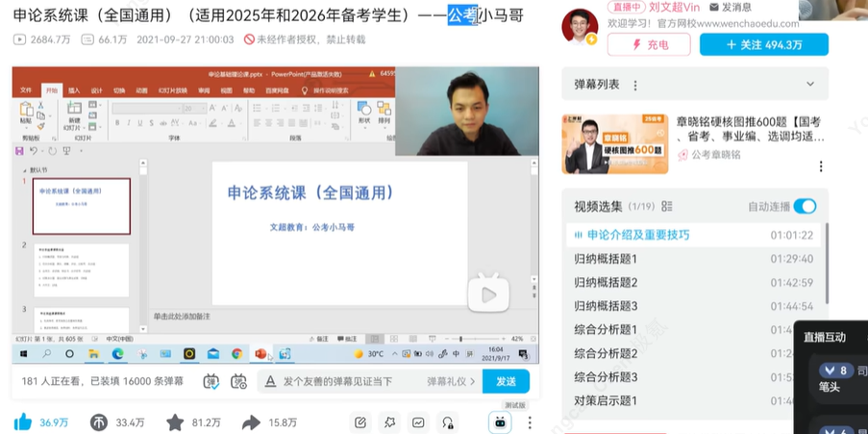Open more options for recommended video card
Screen dimensions: 868x434
click(820, 166)
